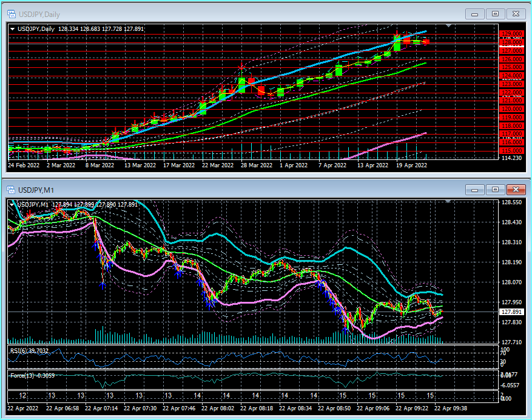Image resolution: width=532 pixels, height=420 pixels.
Task: Click the 114.230 value on Daily price scale
Action: tap(511, 158)
